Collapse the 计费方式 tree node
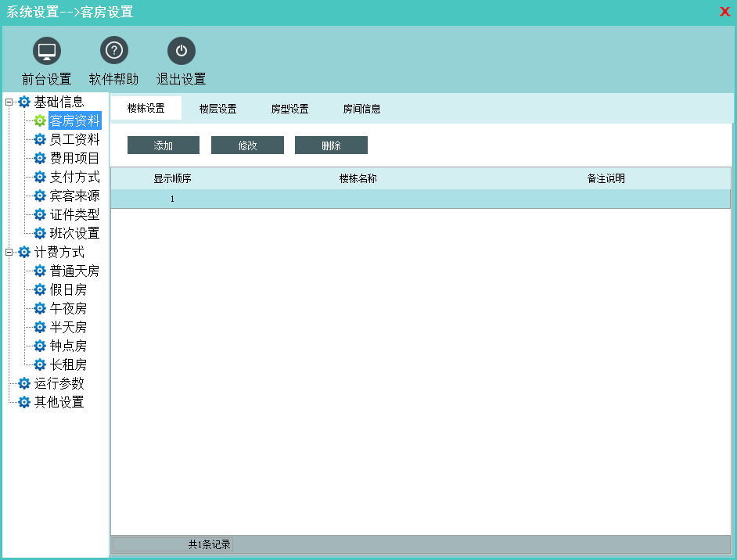 (9, 252)
